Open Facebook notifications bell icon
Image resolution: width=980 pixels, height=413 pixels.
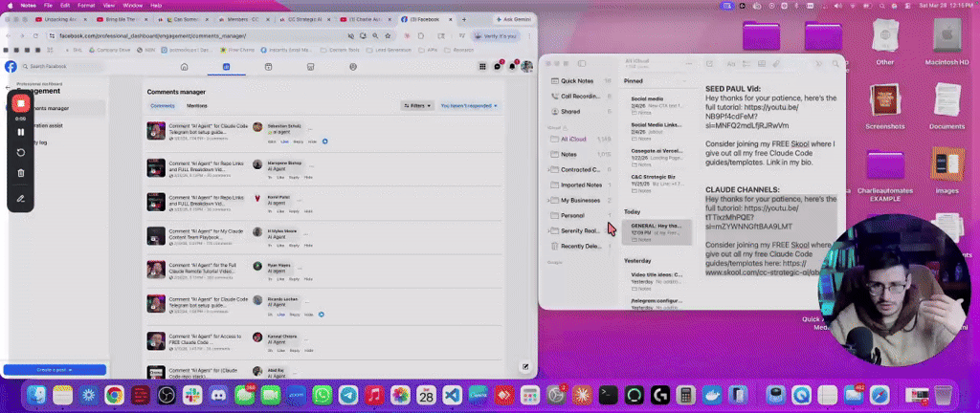point(513,67)
